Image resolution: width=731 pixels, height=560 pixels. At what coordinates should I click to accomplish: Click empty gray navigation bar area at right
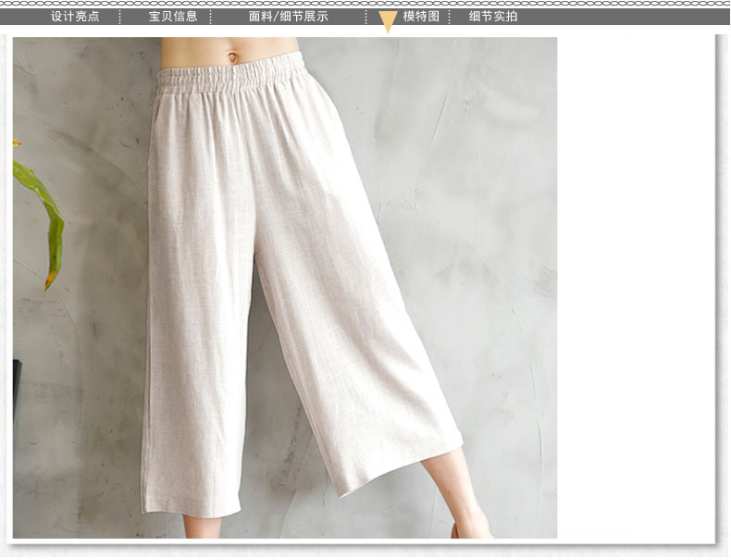point(629,17)
